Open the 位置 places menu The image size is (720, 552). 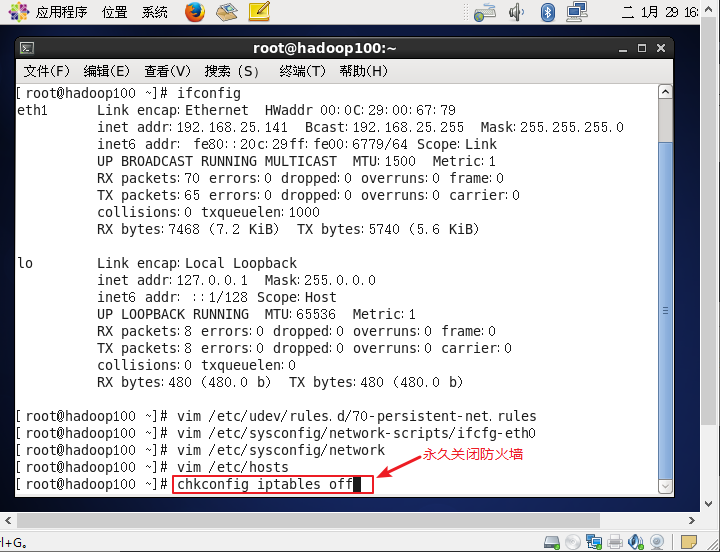pyautogui.click(x=114, y=12)
